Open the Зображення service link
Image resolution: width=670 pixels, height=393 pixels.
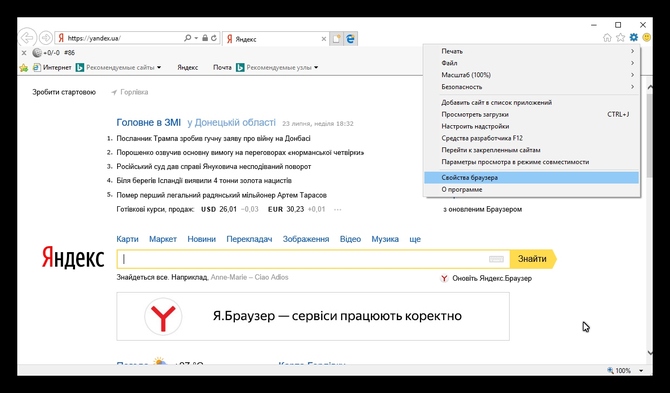pos(306,239)
